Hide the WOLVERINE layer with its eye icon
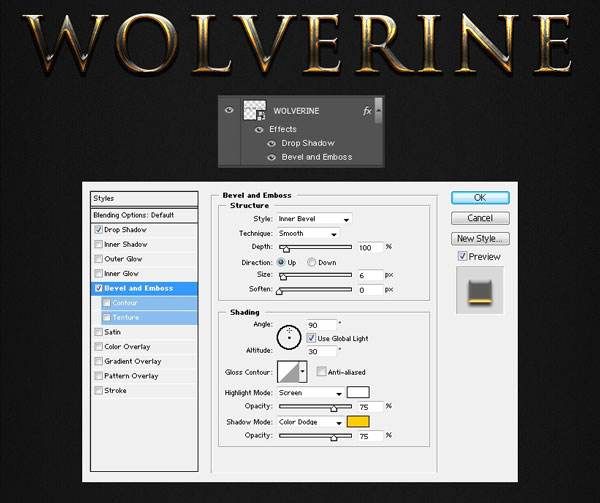This screenshot has height=503, width=600. [229, 110]
